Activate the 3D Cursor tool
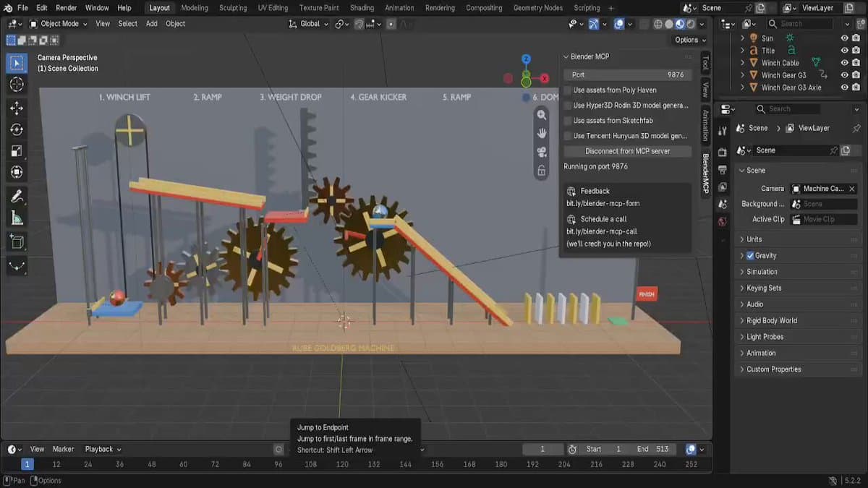The width and height of the screenshot is (868, 488). coord(17,85)
